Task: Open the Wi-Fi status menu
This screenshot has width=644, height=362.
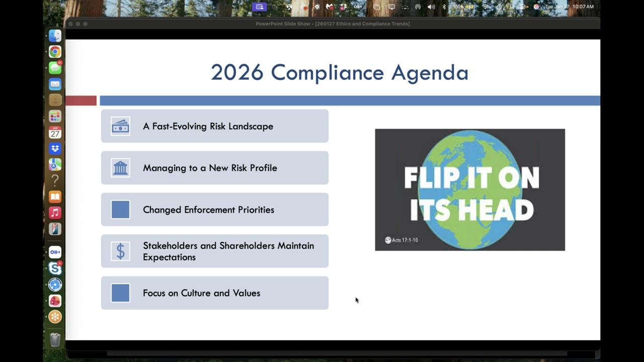Action: pos(486,7)
